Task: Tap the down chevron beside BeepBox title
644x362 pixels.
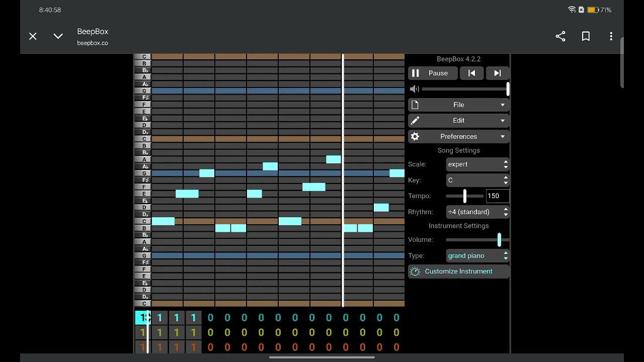Action: point(58,36)
